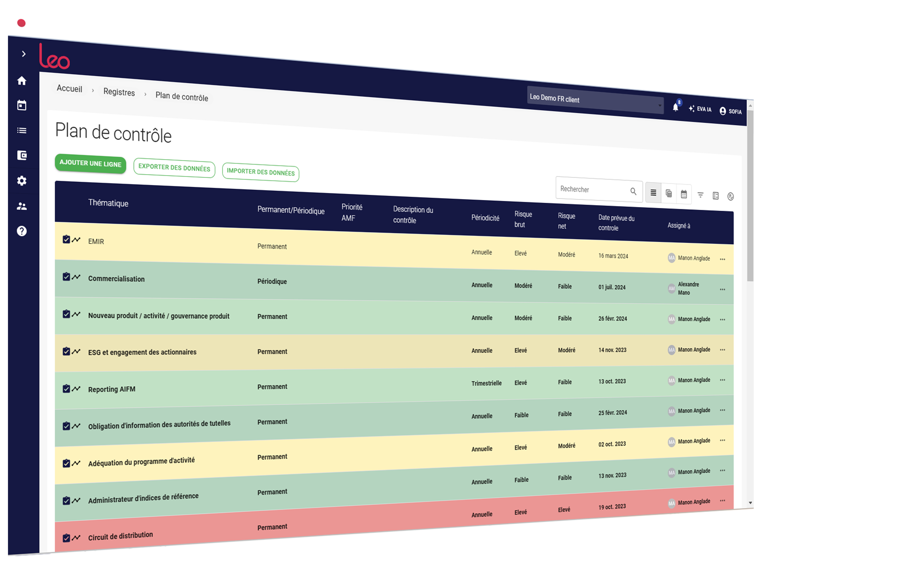Launch the EVA IA assistant

point(700,109)
